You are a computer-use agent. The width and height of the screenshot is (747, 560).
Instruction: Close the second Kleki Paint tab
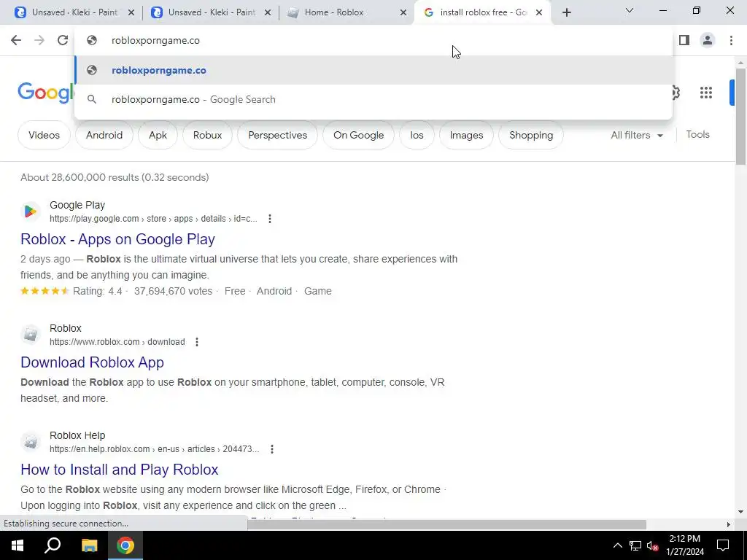tap(268, 13)
